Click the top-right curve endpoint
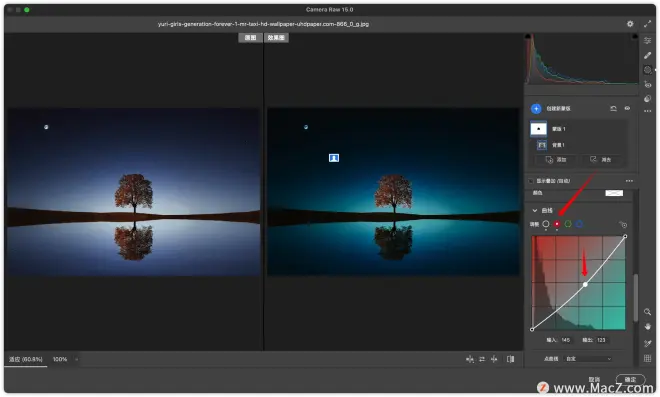 coord(625,236)
